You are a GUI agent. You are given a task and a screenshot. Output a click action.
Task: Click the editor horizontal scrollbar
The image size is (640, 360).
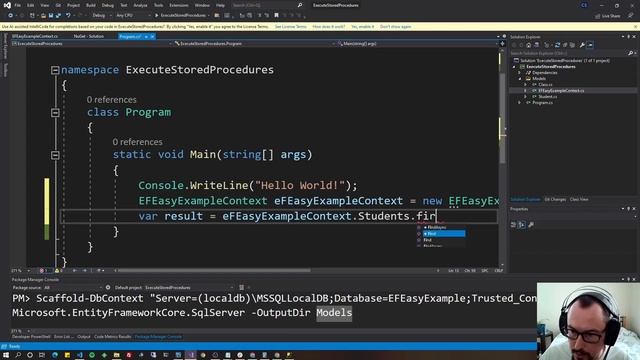[276, 271]
